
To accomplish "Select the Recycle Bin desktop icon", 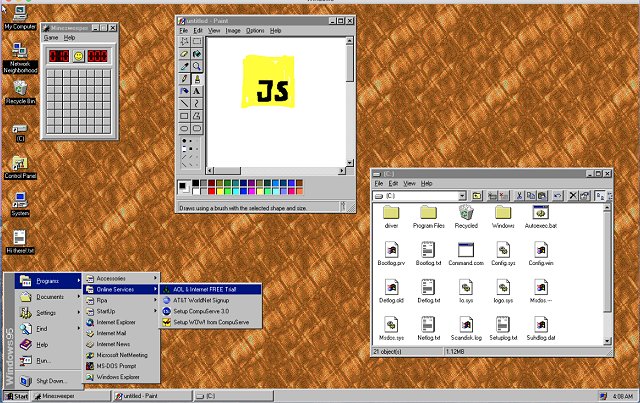I will tap(20, 92).
